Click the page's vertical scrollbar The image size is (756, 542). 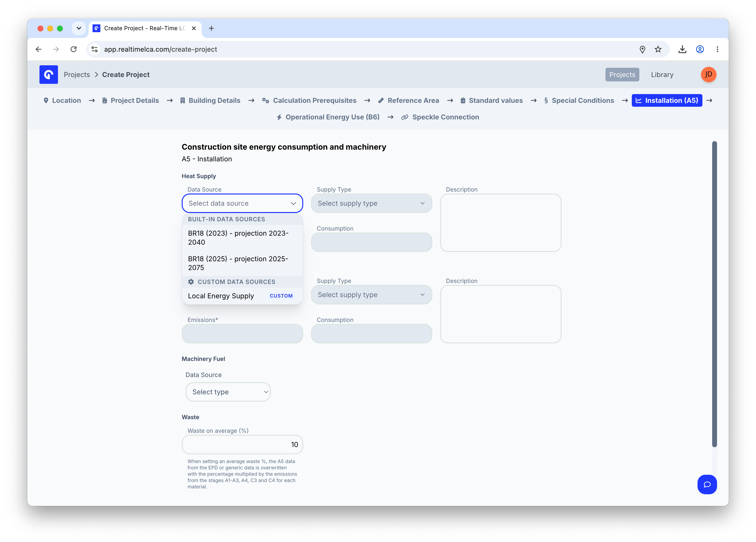[x=714, y=294]
